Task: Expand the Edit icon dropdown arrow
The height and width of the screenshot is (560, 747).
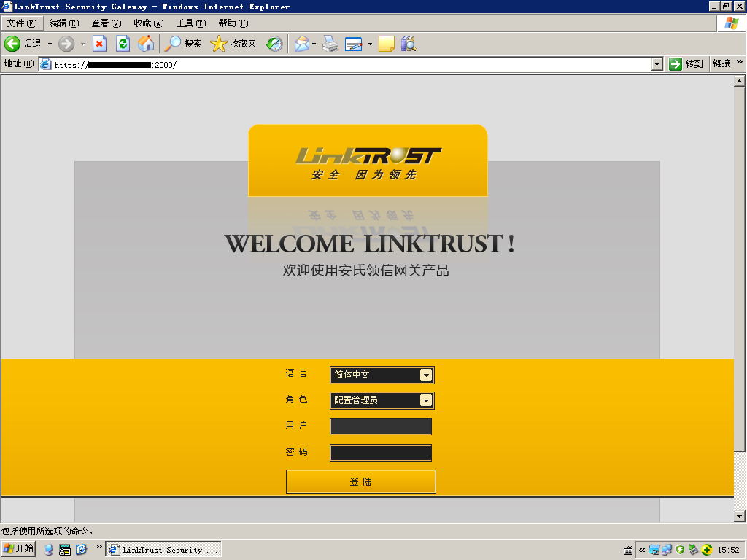Action: click(x=370, y=44)
